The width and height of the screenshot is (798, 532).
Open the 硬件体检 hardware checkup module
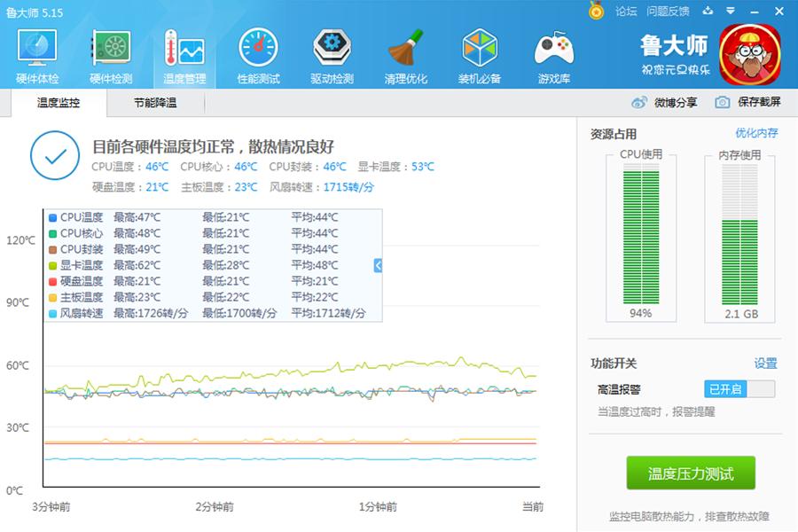click(x=36, y=53)
